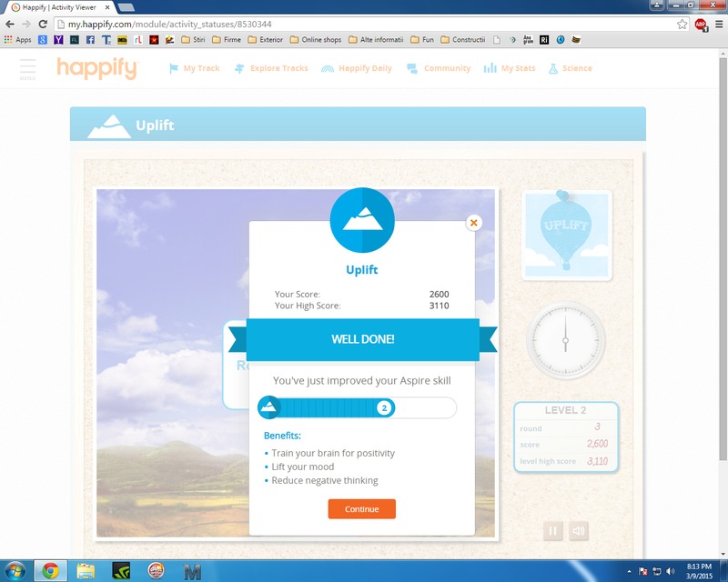The height and width of the screenshot is (582, 728).
Task: Open the Yahoo bookmark icon
Action: click(x=58, y=40)
